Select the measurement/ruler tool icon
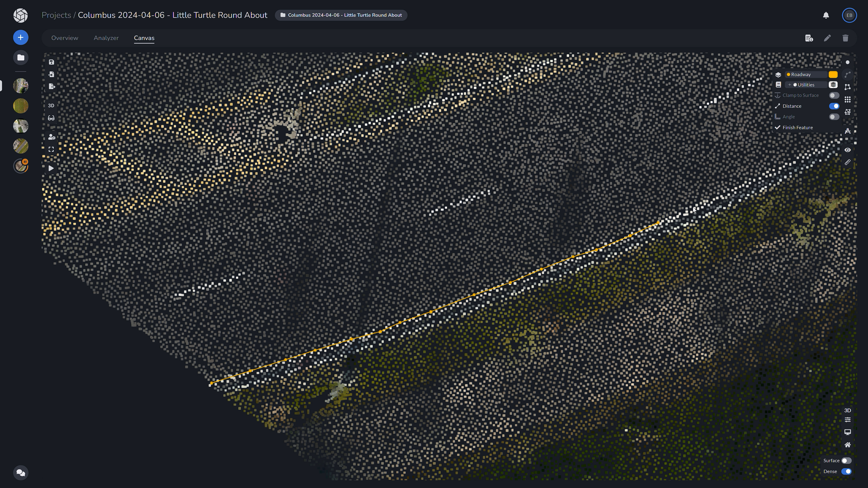The height and width of the screenshot is (488, 868). [847, 162]
